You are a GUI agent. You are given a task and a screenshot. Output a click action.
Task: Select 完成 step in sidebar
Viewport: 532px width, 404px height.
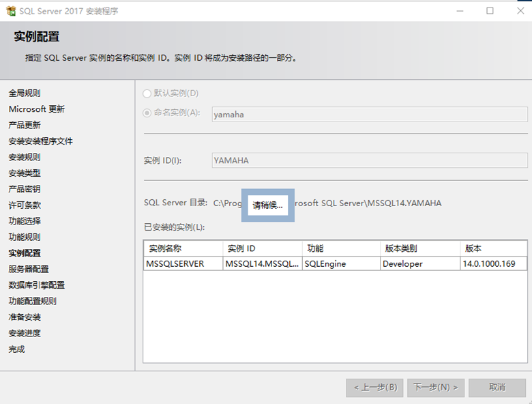pos(16,349)
